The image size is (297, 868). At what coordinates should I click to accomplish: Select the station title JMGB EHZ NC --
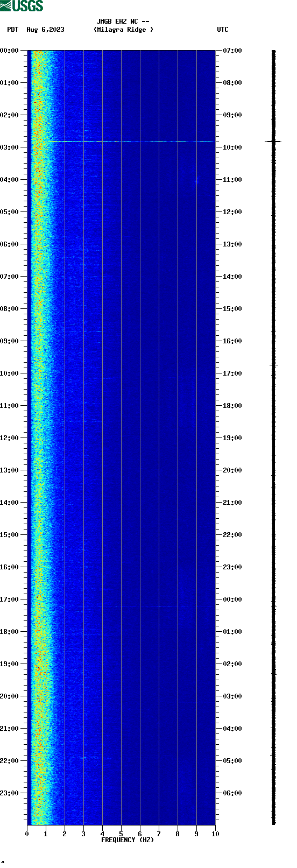(x=123, y=22)
